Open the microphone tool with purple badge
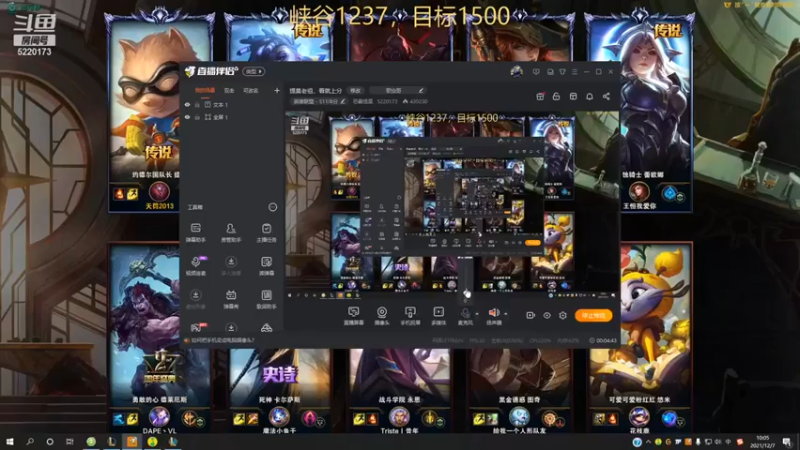Screen dimensions: 800x450 pyautogui.click(x=195, y=265)
